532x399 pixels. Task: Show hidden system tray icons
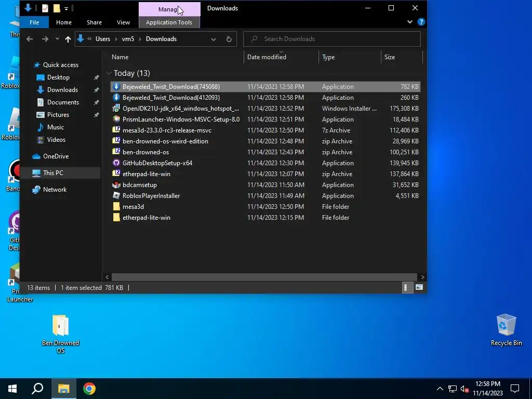[x=440, y=389]
